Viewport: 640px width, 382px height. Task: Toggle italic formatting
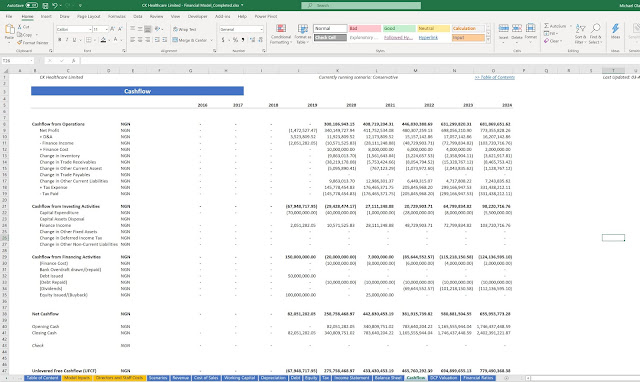pyautogui.click(x=67, y=40)
